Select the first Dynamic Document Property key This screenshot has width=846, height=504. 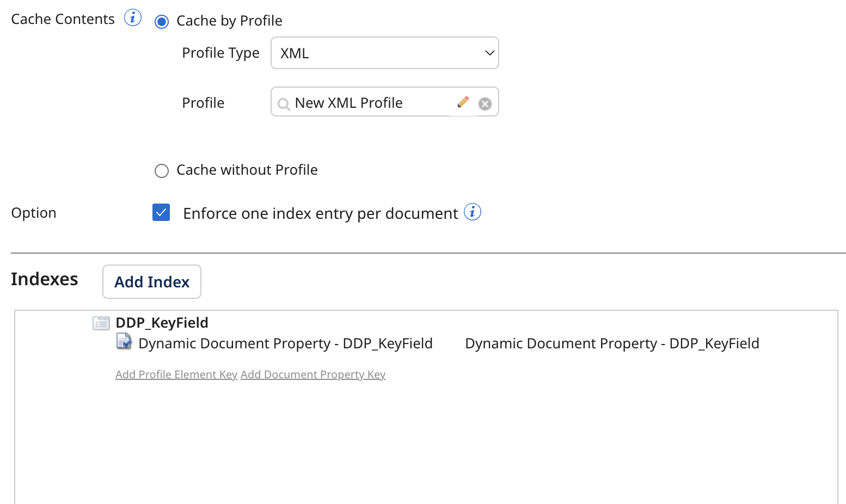285,343
